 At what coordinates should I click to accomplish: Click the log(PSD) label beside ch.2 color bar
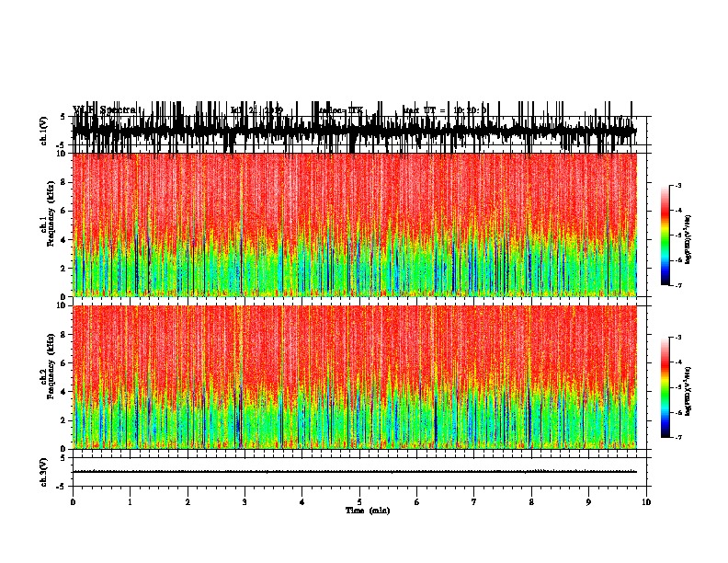click(688, 391)
